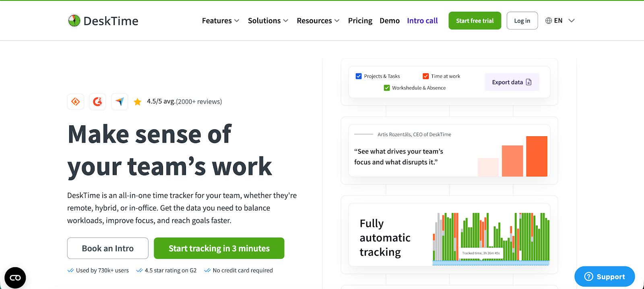This screenshot has width=644, height=289.
Task: Click the Start free trial button
Action: (475, 21)
